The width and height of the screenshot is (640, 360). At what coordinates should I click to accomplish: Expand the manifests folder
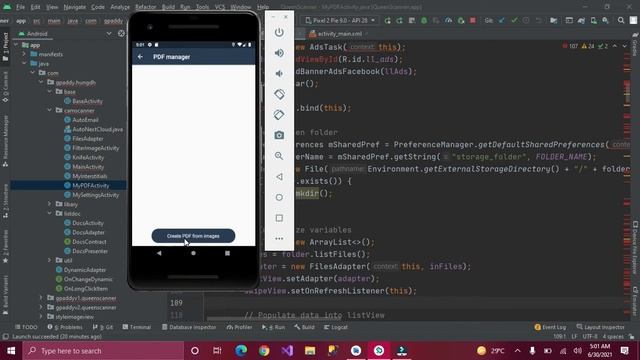(x=24, y=54)
